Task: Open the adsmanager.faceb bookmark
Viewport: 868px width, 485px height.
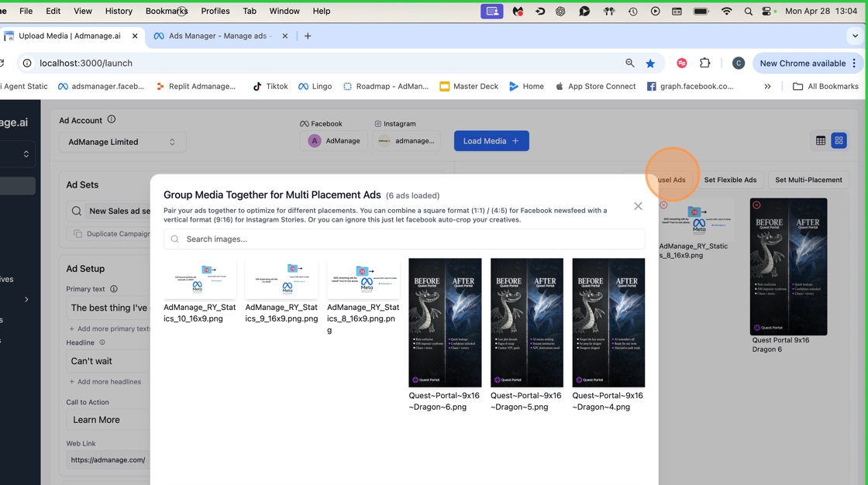Action: 102,86
